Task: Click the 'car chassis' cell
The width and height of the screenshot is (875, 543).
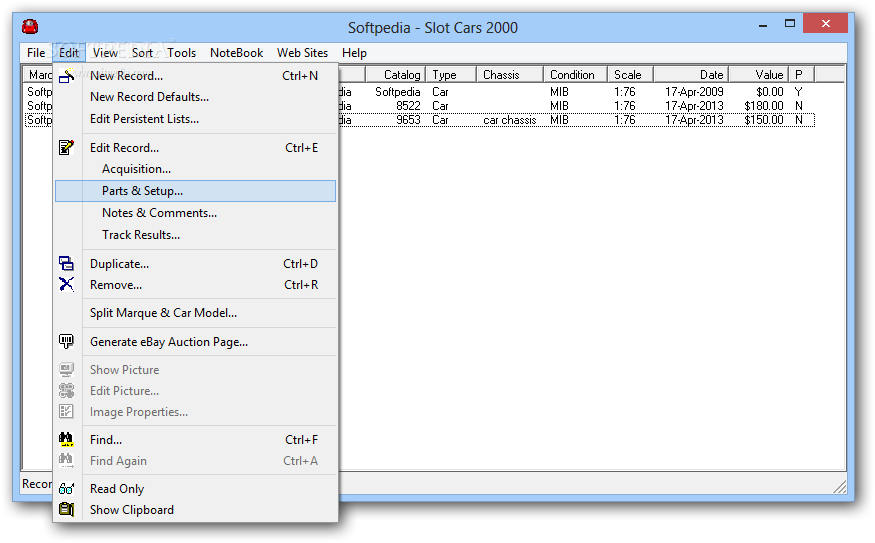Action: (509, 120)
